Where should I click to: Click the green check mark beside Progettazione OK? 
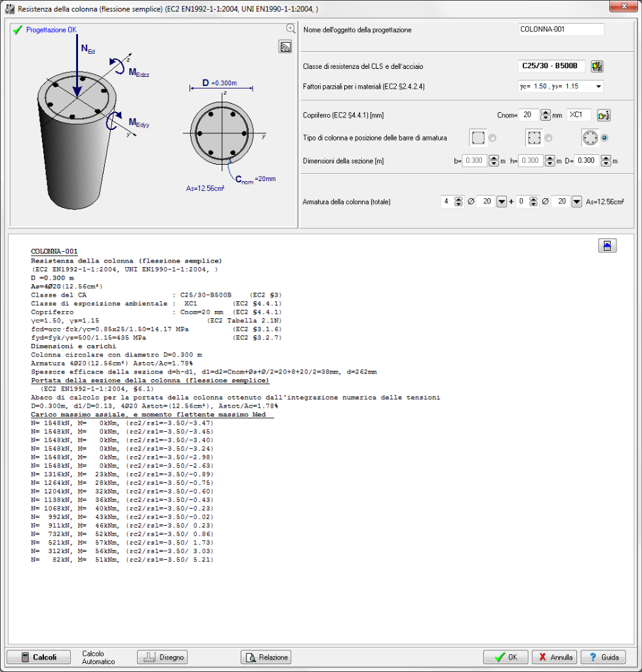pyautogui.click(x=18, y=30)
